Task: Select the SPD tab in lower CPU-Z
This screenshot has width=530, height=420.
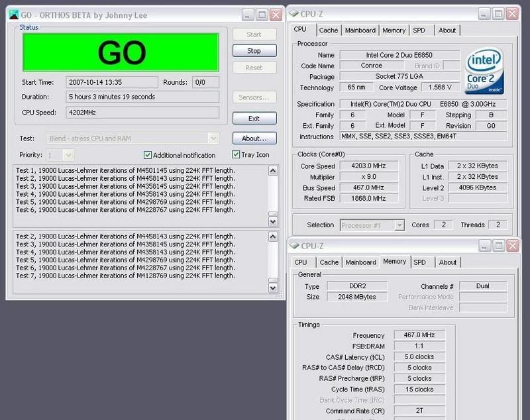Action: [x=419, y=262]
